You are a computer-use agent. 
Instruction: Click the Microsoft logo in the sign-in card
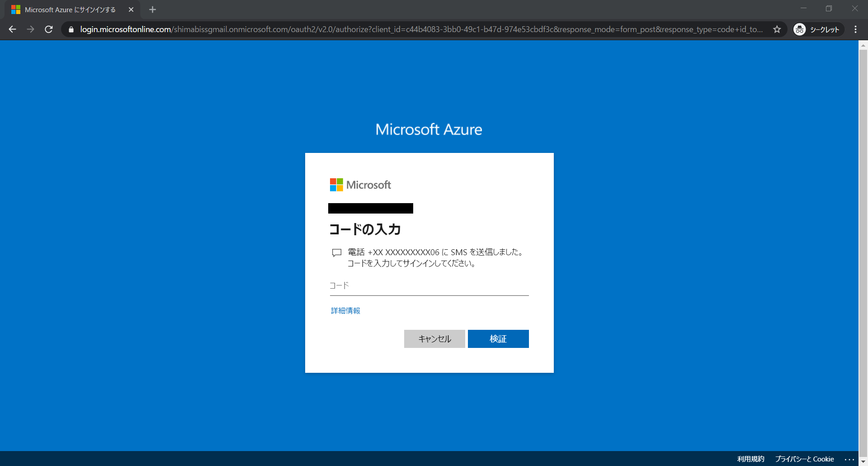(x=360, y=185)
